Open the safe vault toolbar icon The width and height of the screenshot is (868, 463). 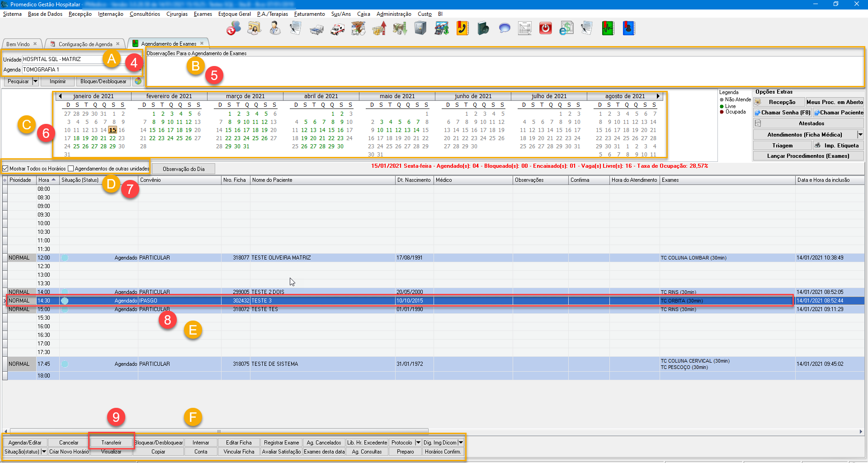point(420,29)
